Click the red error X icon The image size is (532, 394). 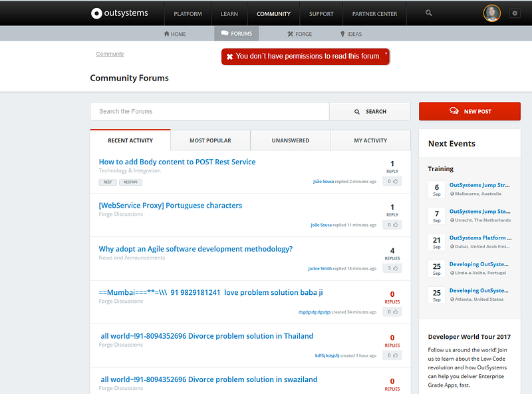229,57
